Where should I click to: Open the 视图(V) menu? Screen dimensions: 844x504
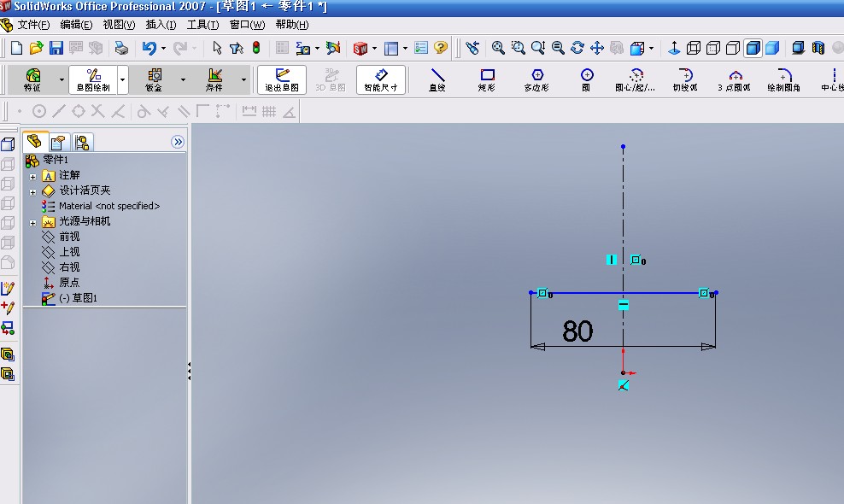point(119,24)
